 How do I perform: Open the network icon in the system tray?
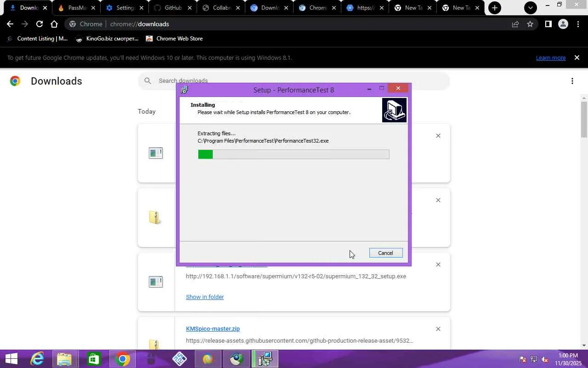coord(534,359)
